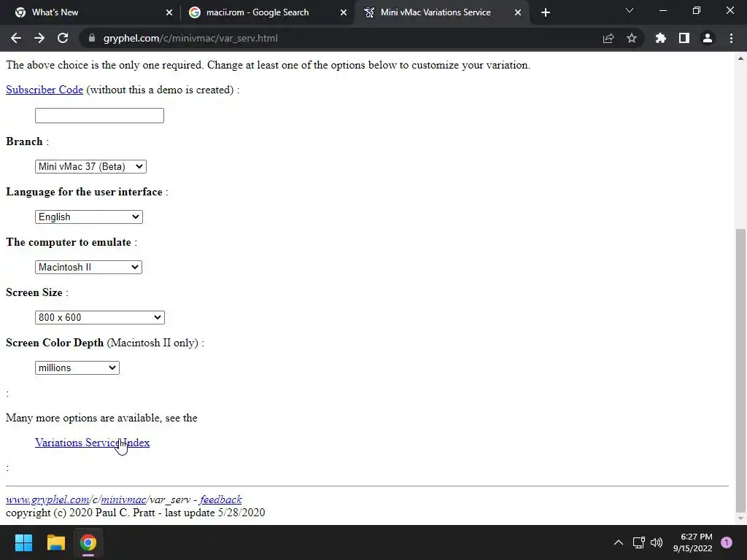This screenshot has height=560, width=747.
Task: Open the tab search chevron
Action: pos(630,10)
